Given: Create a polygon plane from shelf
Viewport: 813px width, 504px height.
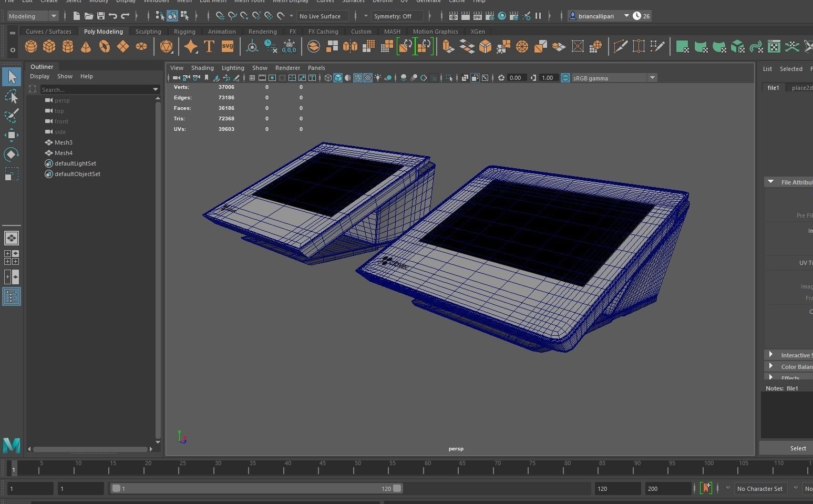Looking at the screenshot, I should 123,47.
